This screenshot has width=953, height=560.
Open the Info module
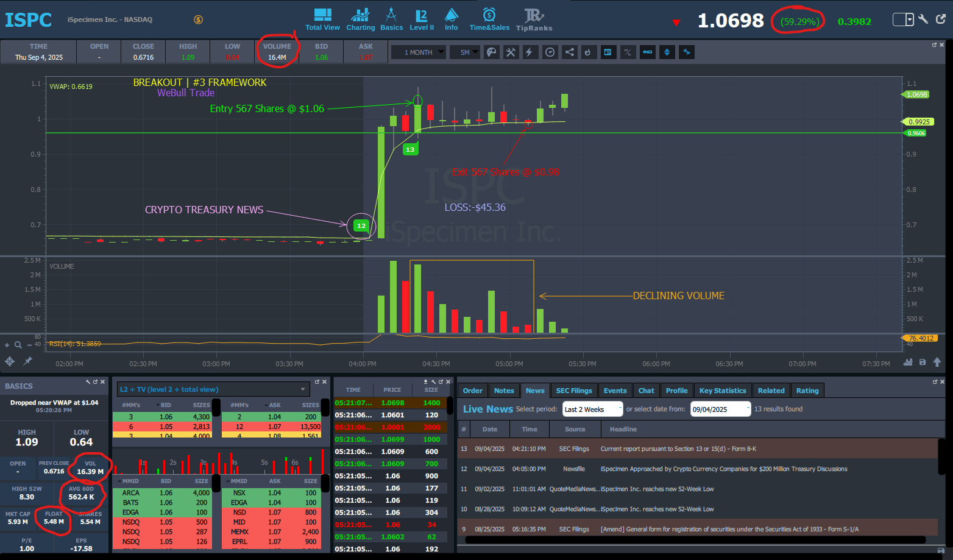click(451, 19)
